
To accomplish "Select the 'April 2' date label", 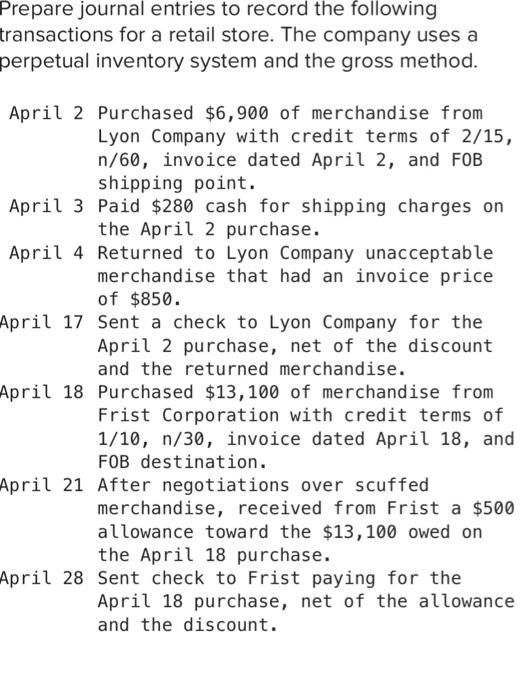I will [x=46, y=113].
